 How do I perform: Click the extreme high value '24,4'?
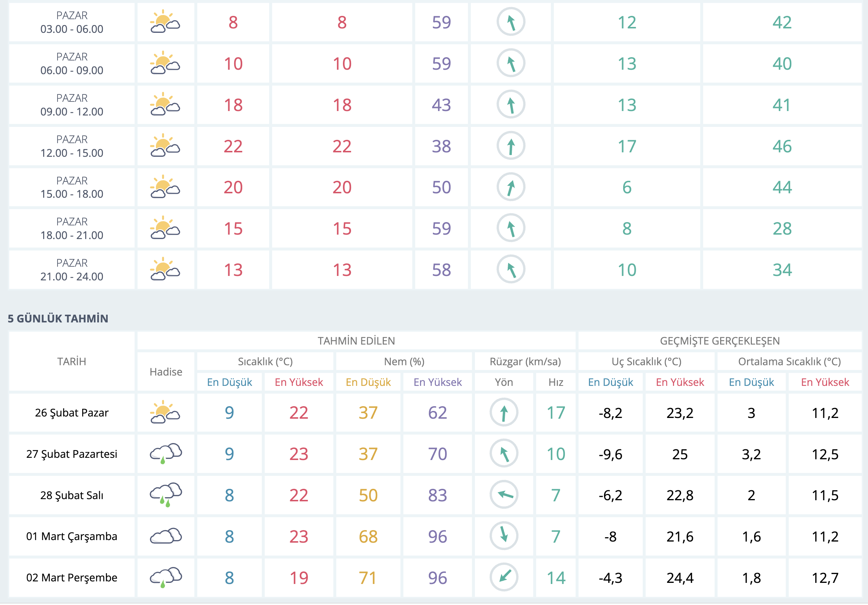click(x=680, y=578)
